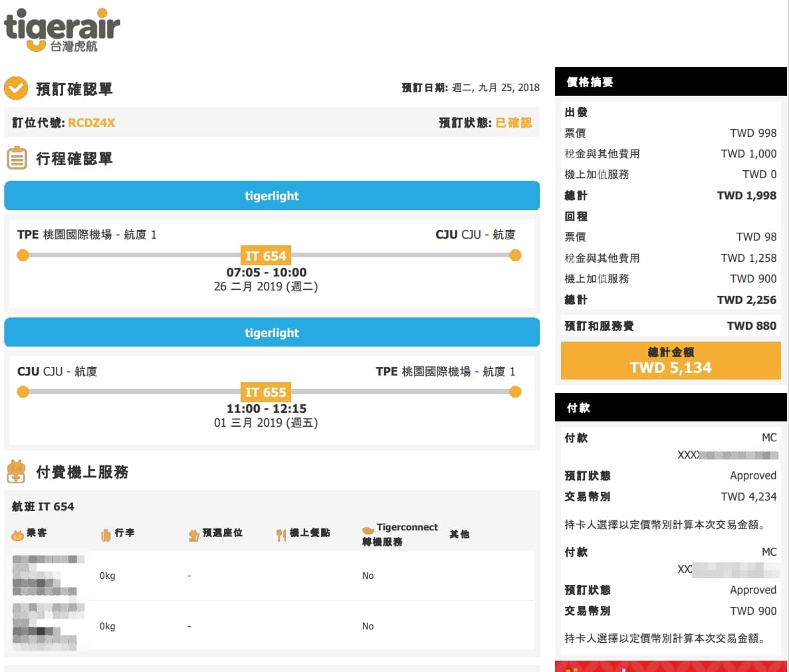Click the paid onboard services tiger icon
This screenshot has height=672, width=789.
(x=16, y=471)
